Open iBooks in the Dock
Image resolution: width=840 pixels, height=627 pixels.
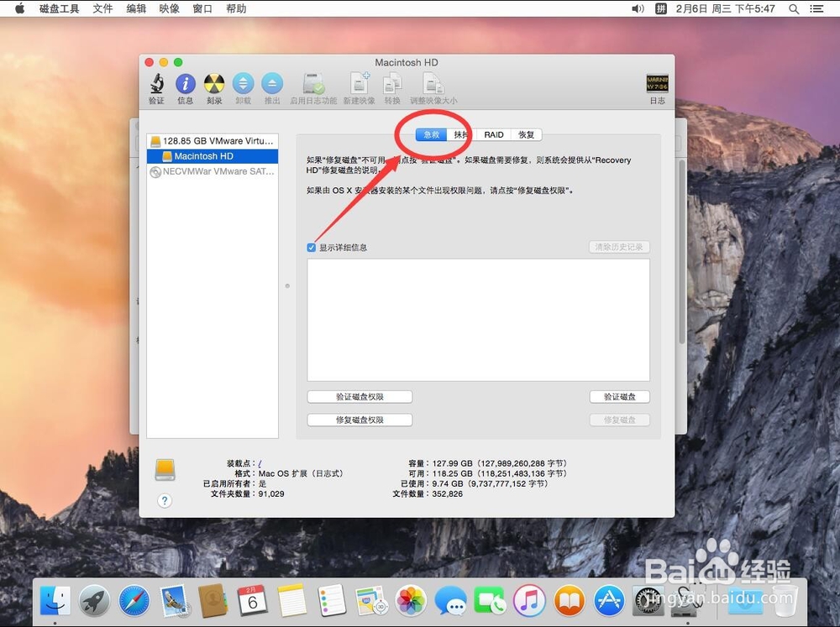tap(569, 600)
